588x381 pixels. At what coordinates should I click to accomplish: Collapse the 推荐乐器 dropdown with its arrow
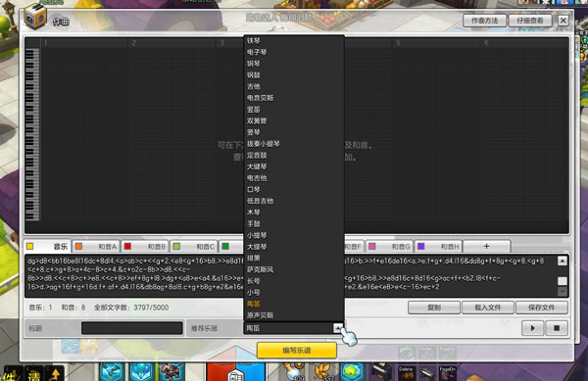(x=338, y=328)
